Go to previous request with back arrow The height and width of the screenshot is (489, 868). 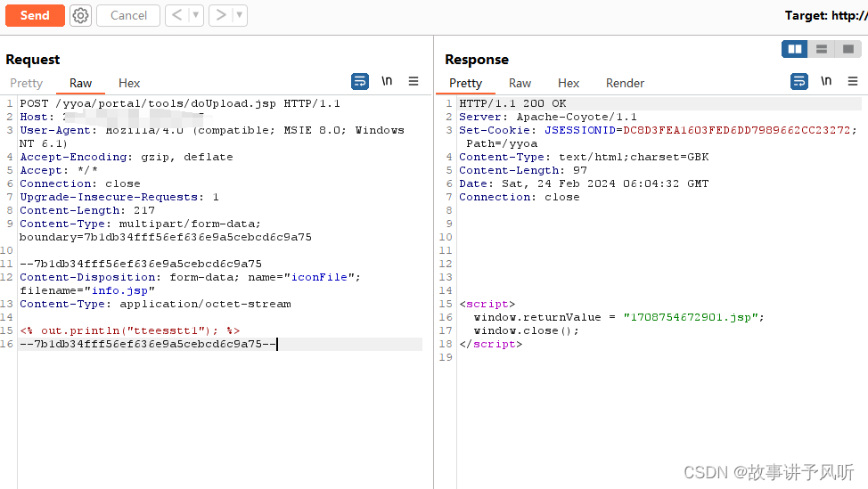coord(177,15)
